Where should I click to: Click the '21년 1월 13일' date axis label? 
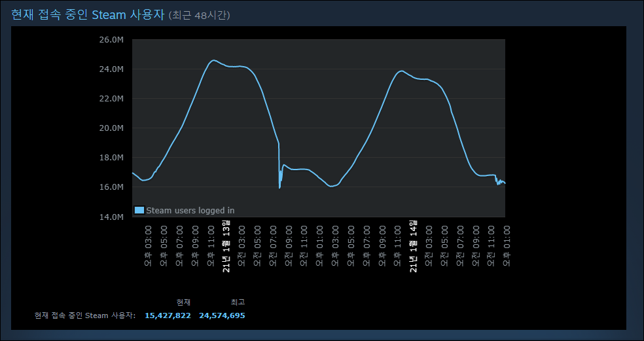(226, 246)
